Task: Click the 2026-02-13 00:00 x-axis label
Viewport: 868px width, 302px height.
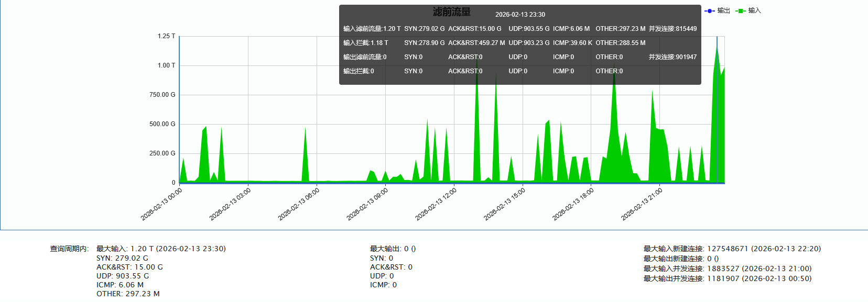Action: coord(162,204)
